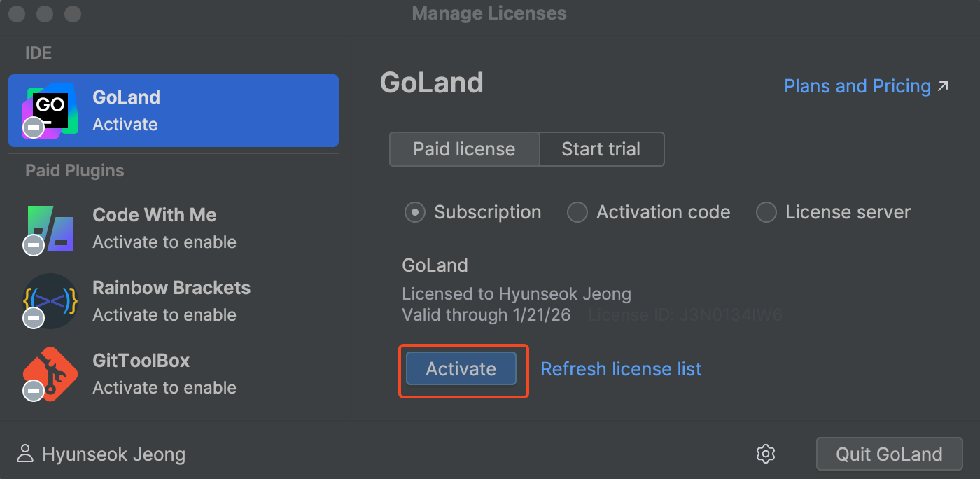Switch to the Paid license tab
The image size is (980, 479).
464,149
